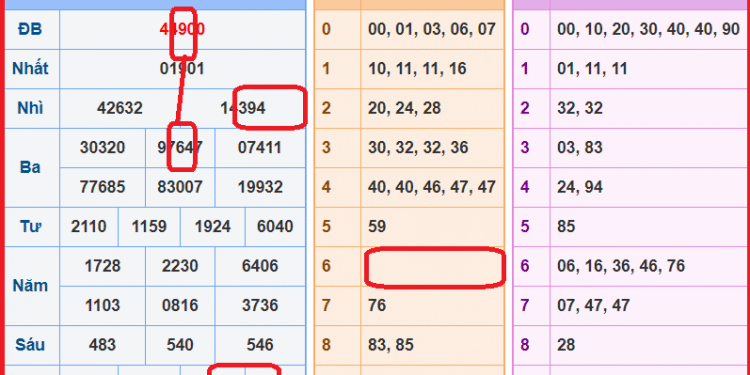Select third prize number 77685

(102, 187)
